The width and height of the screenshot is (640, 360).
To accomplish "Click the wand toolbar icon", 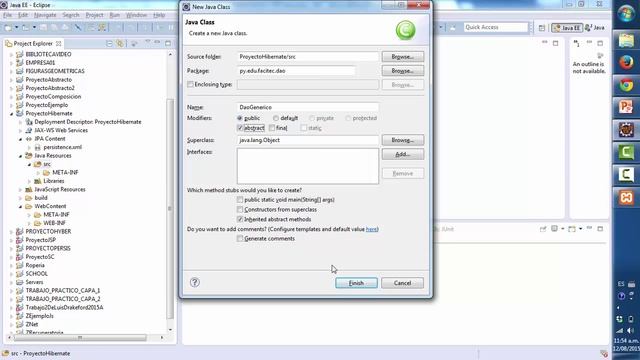I will click(78, 28).
